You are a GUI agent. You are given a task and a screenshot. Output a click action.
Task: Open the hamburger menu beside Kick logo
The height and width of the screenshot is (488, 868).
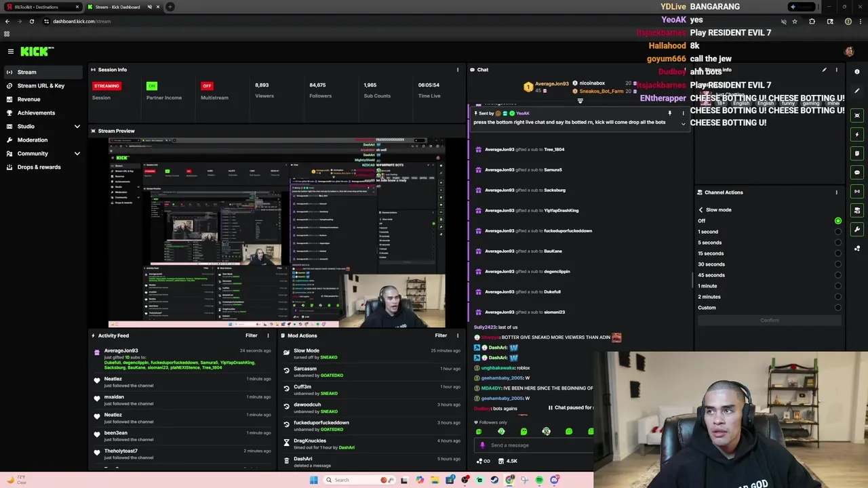pos(10,52)
